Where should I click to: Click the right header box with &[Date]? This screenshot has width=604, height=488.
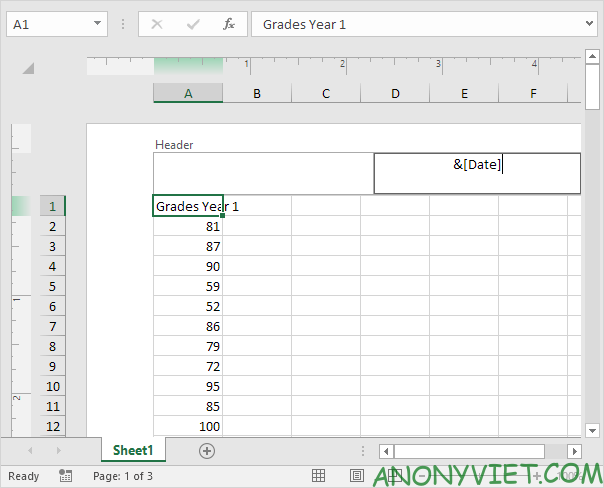pyautogui.click(x=477, y=173)
